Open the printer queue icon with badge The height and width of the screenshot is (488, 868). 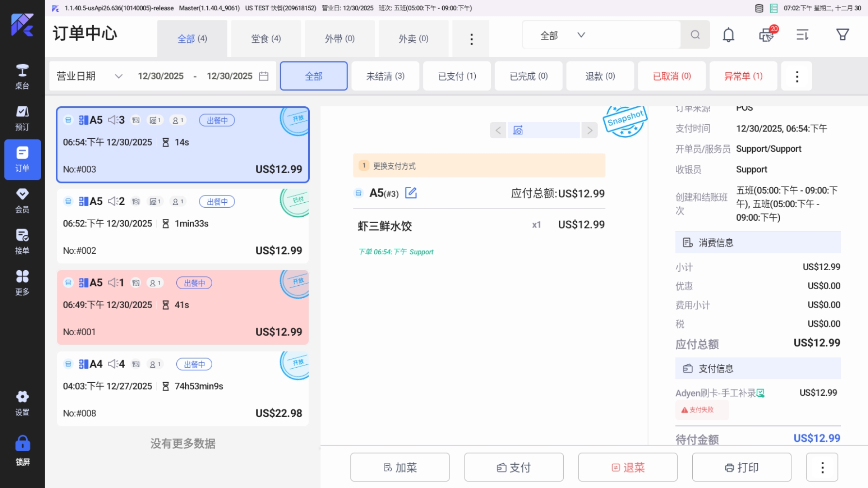coord(767,35)
